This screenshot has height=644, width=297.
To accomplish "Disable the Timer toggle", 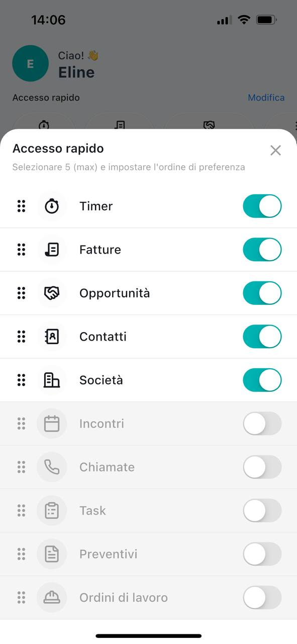I will (262, 206).
